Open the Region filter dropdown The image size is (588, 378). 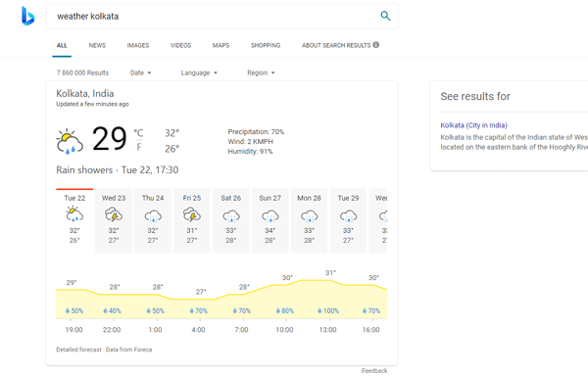tap(261, 72)
